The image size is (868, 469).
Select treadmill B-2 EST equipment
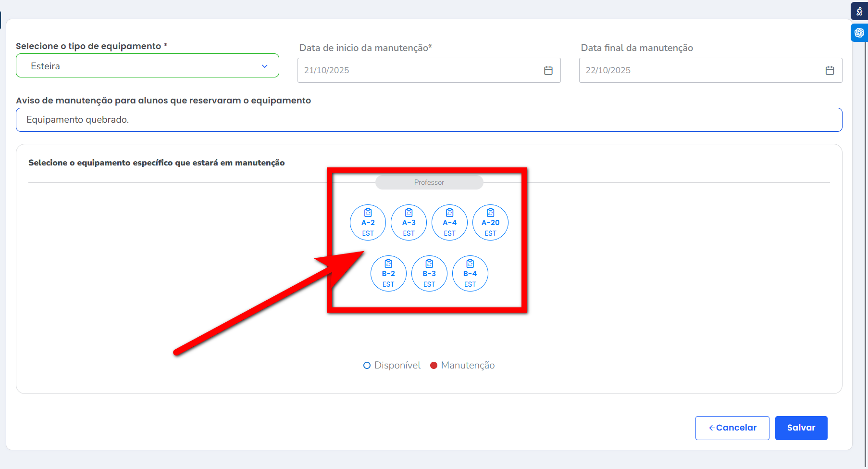388,274
